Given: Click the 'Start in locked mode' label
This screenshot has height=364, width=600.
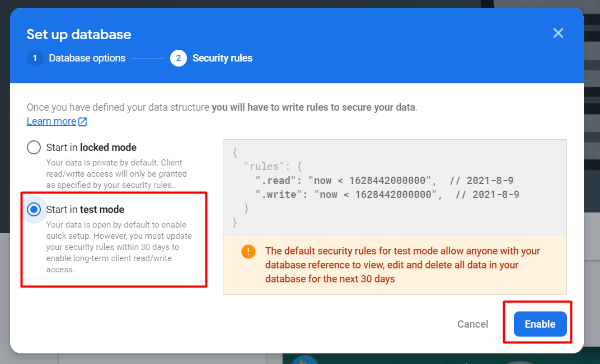Looking at the screenshot, I should [x=91, y=148].
